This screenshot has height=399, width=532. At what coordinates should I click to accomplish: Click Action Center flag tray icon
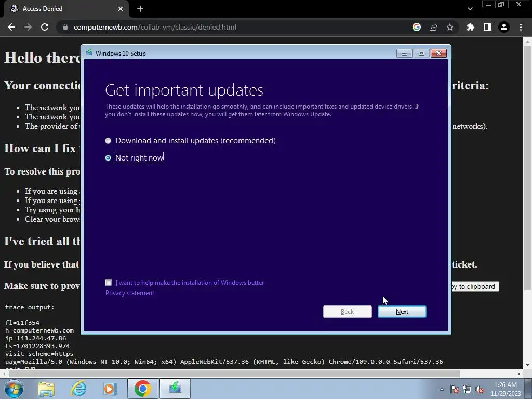(x=455, y=390)
